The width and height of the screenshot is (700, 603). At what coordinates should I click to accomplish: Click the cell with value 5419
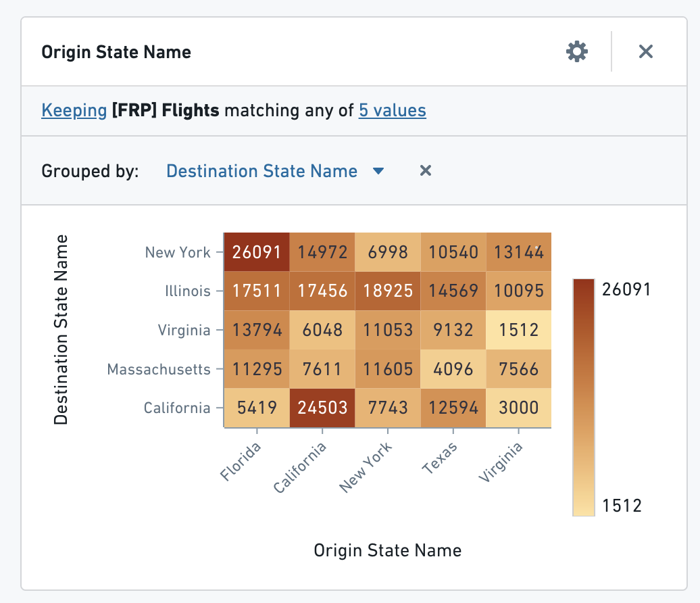[x=257, y=408]
